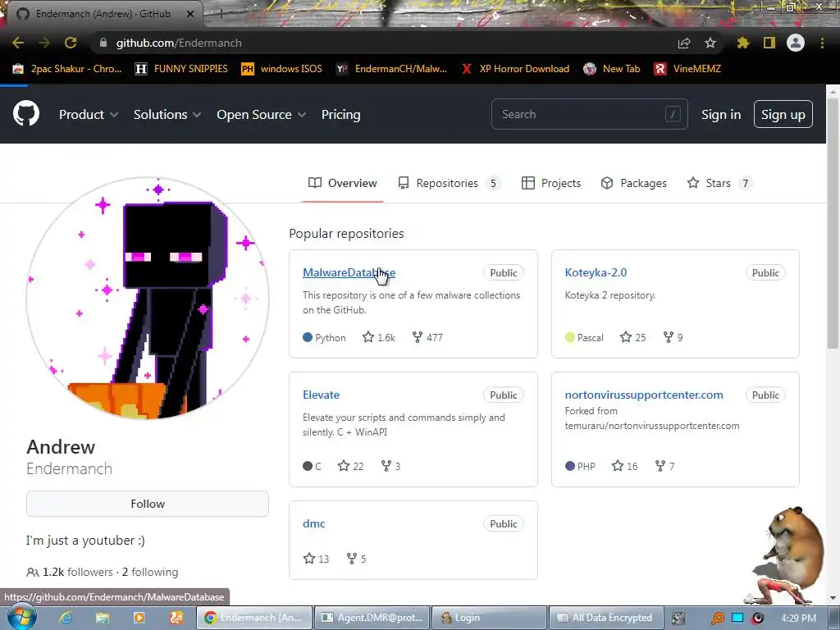The height and width of the screenshot is (630, 840).
Task: Open the FUNNY SNIPPIES bookmark
Action: (x=181, y=69)
